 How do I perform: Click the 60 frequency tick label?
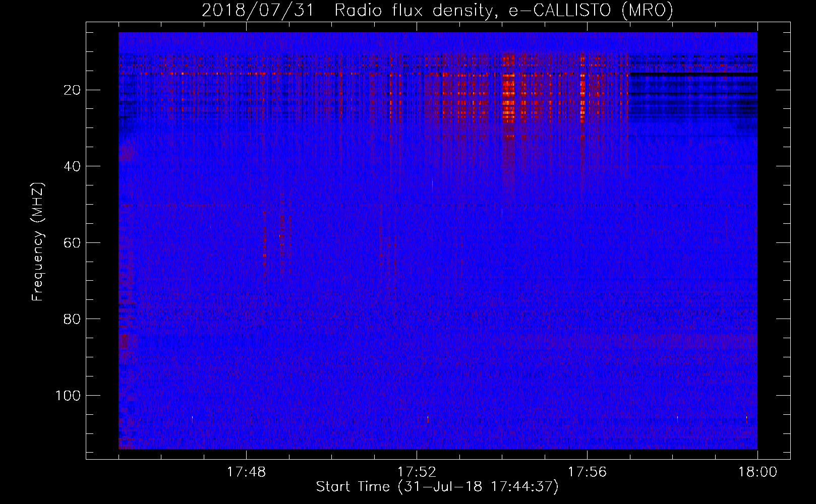(72, 243)
